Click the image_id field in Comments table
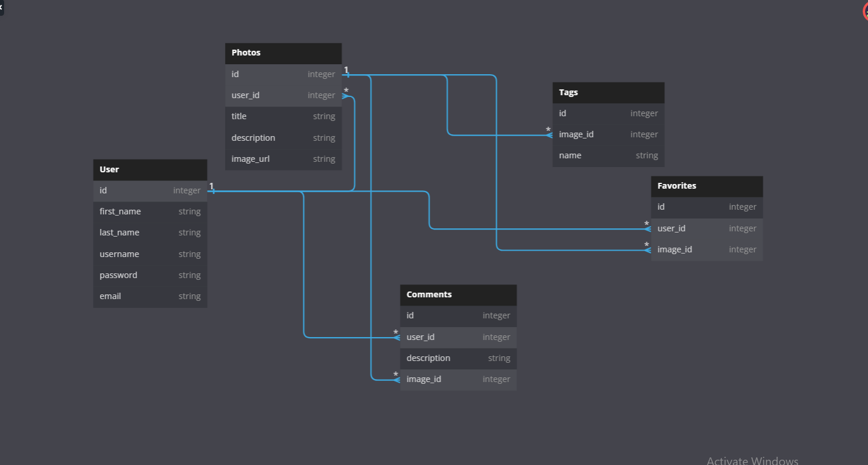Viewport: 868px width, 465px height. click(458, 379)
